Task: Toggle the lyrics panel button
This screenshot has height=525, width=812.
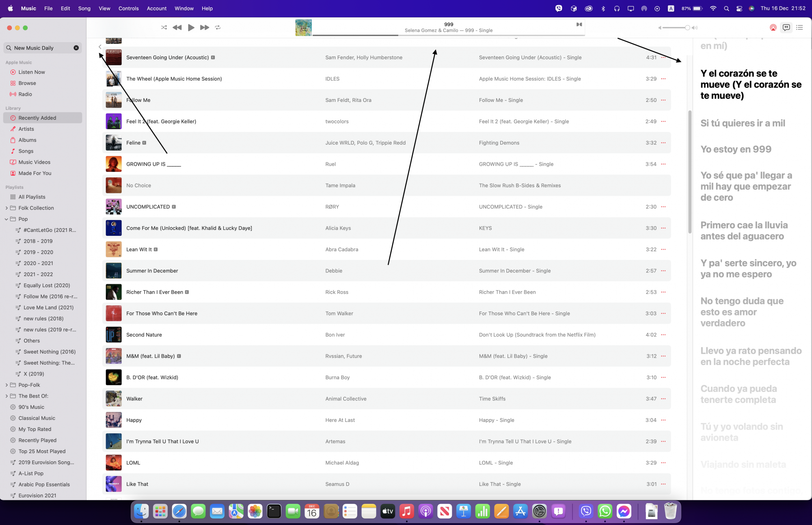Action: [x=786, y=28]
